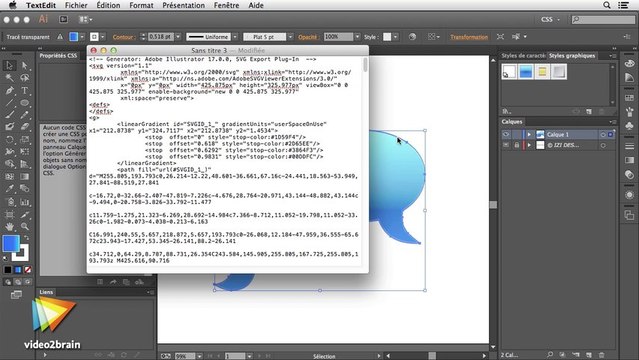Select the Rotate tool
The image size is (639, 360).
click(x=10, y=140)
